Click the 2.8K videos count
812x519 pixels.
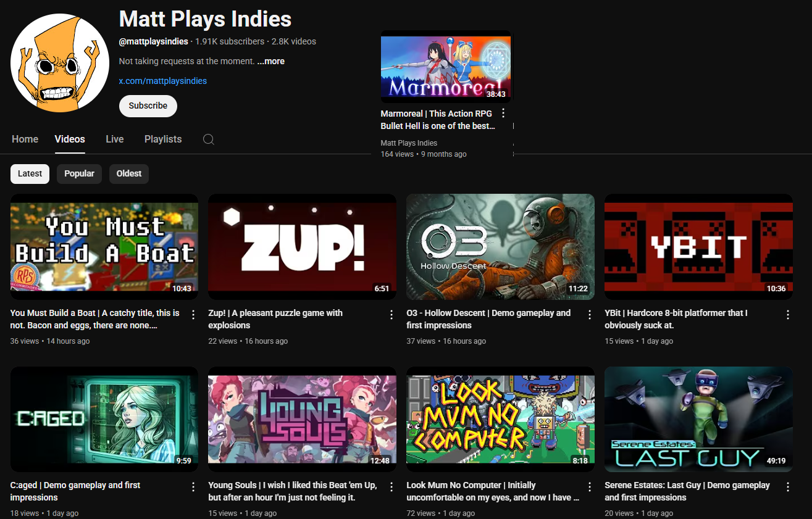pyautogui.click(x=294, y=41)
